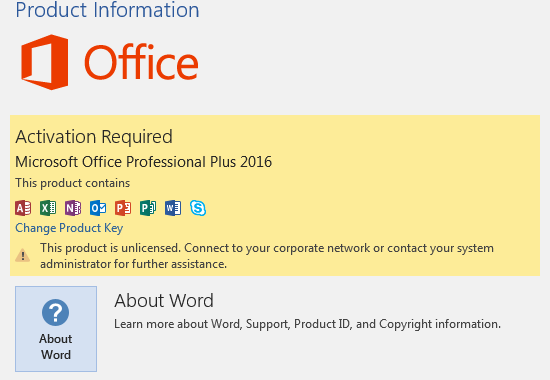Viewport: 550px width, 380px height.
Task: Click the green Excel app icon
Action: (x=48, y=208)
